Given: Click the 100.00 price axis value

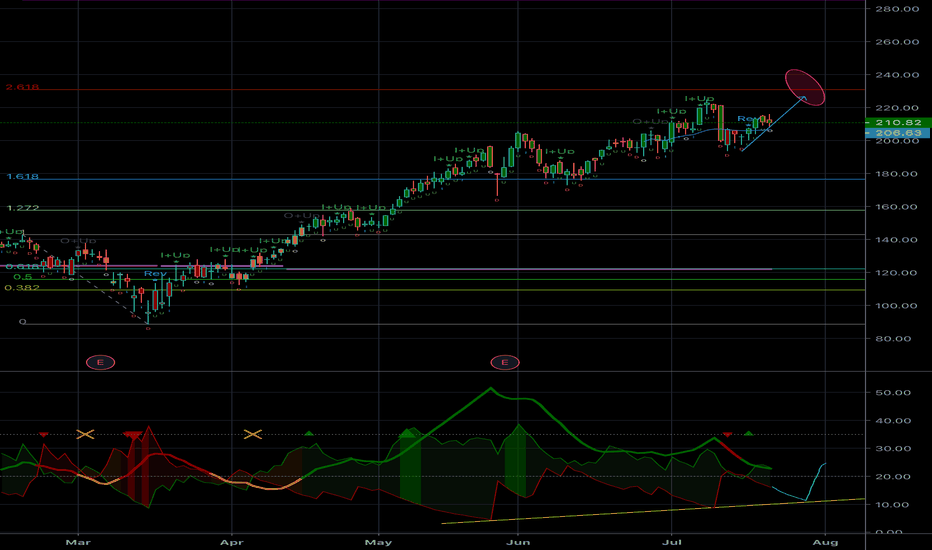Looking at the screenshot, I should 897,306.
